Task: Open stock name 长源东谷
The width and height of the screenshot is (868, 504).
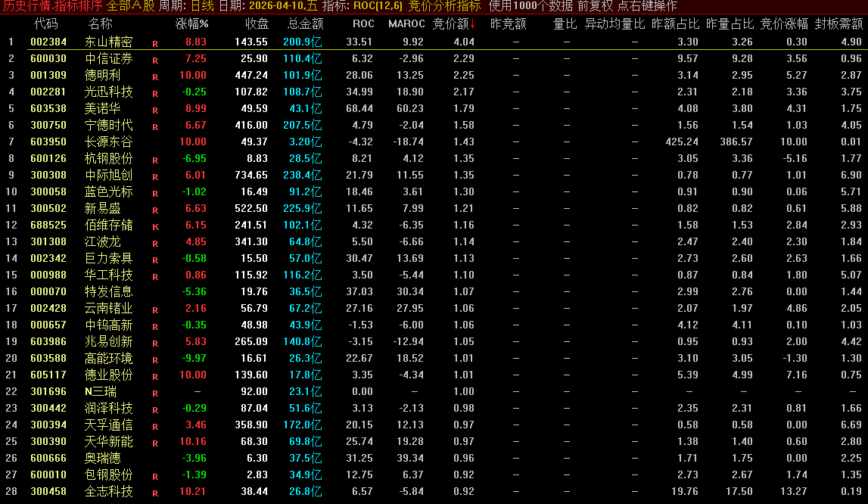Action: (108, 142)
